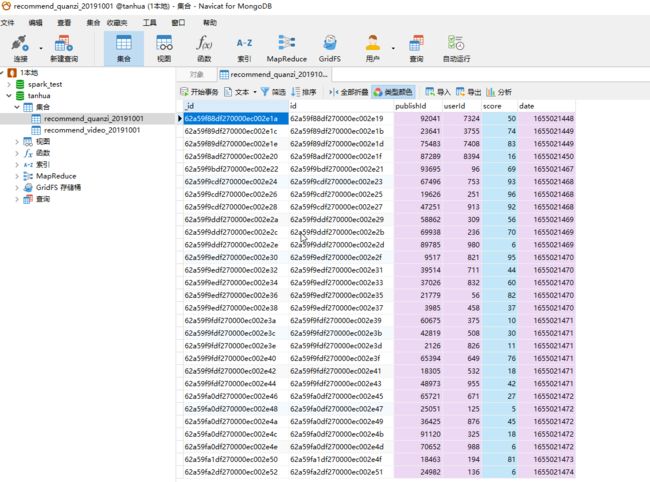The height and width of the screenshot is (482, 650).
Task: Click the publishId column header
Action: point(417,106)
